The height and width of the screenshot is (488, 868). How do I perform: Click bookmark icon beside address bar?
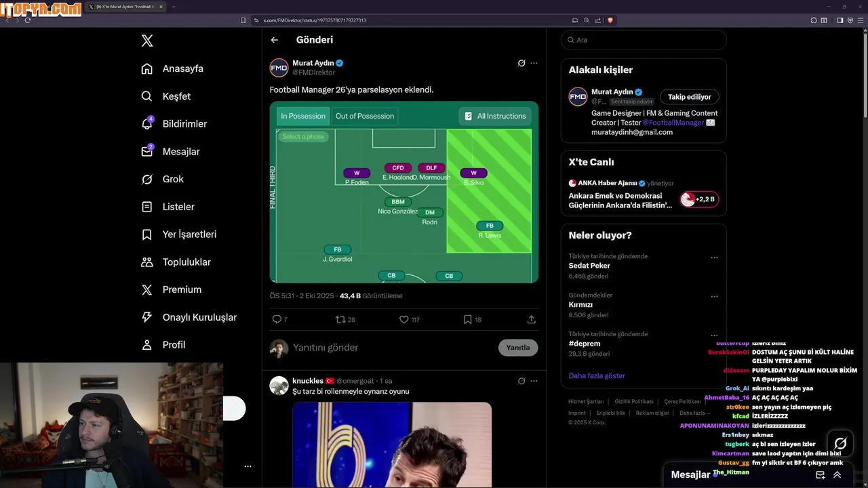coord(243,20)
